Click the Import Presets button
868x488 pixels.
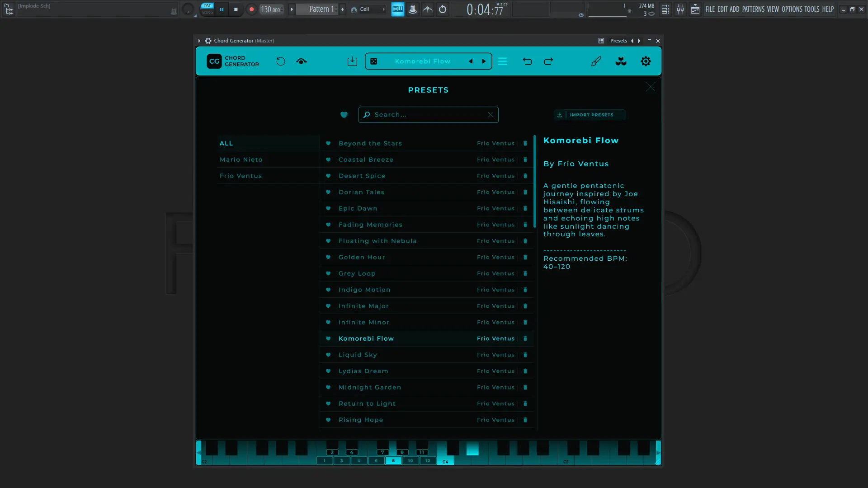point(590,115)
